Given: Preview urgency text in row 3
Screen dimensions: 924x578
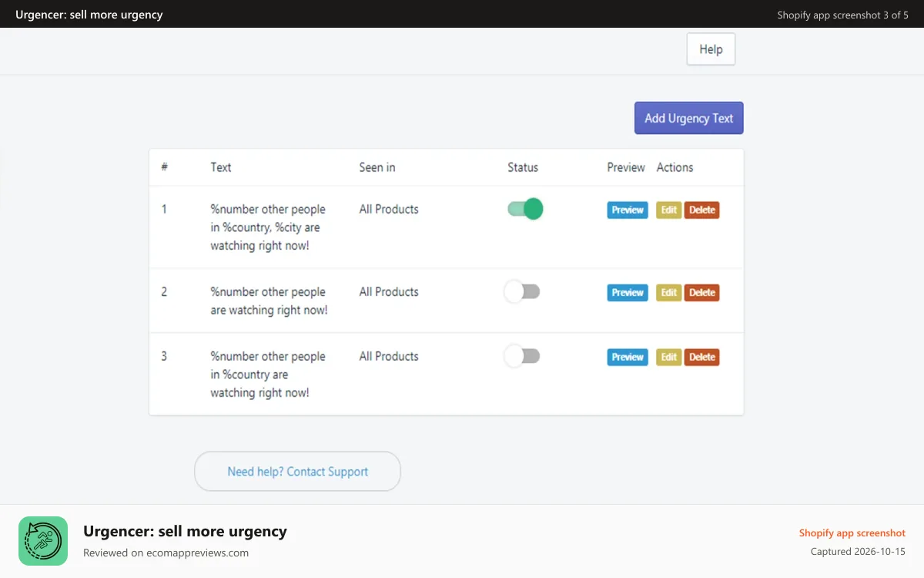Looking at the screenshot, I should point(628,357).
